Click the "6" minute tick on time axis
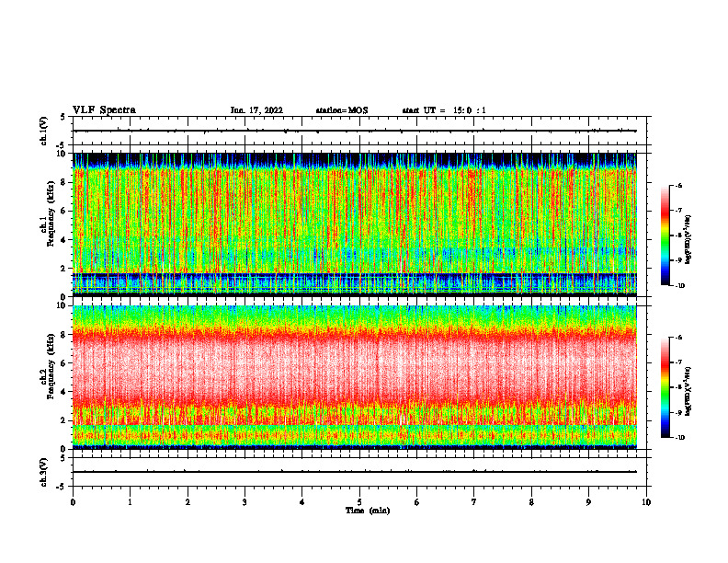Viewport: 728px width, 563px height. [417, 502]
